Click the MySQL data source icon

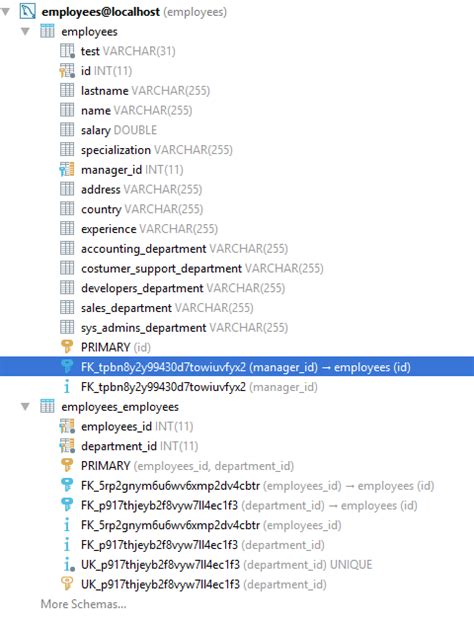coord(27,11)
